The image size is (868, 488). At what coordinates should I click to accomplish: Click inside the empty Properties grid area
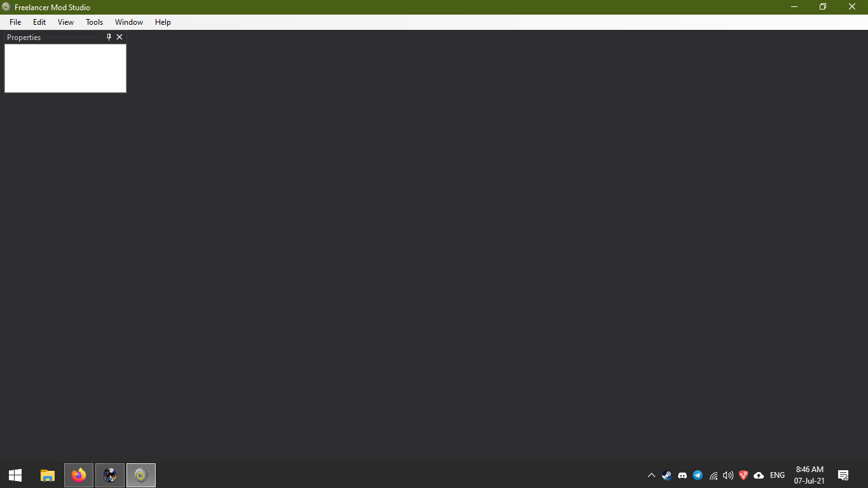click(65, 68)
